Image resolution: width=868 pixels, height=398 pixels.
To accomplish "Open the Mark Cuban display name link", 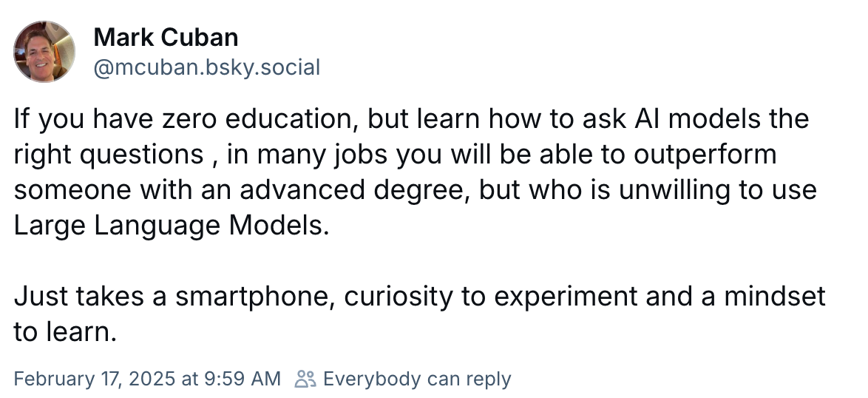I will pyautogui.click(x=166, y=38).
